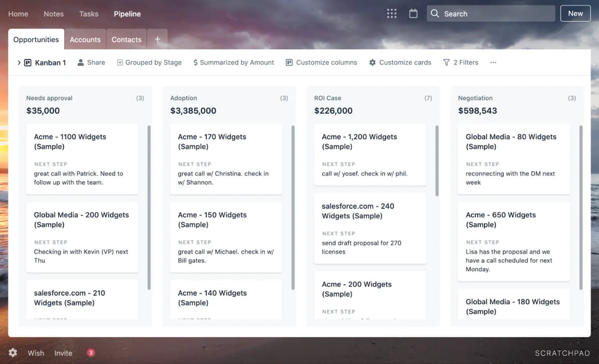
Task: Open Tasks in top navigation
Action: 89,13
